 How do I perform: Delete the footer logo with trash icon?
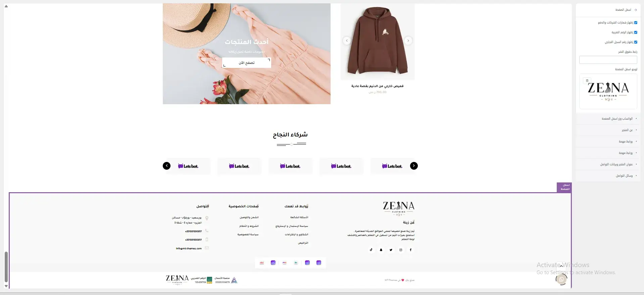[x=587, y=81]
